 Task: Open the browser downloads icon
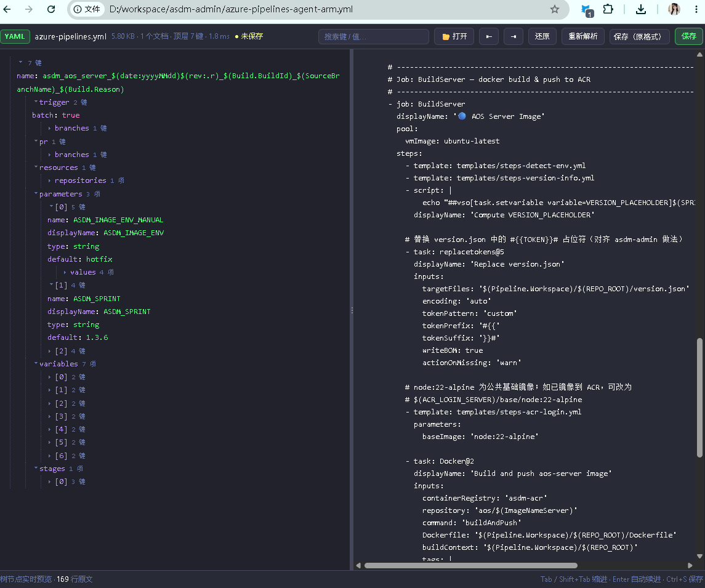pyautogui.click(x=641, y=9)
